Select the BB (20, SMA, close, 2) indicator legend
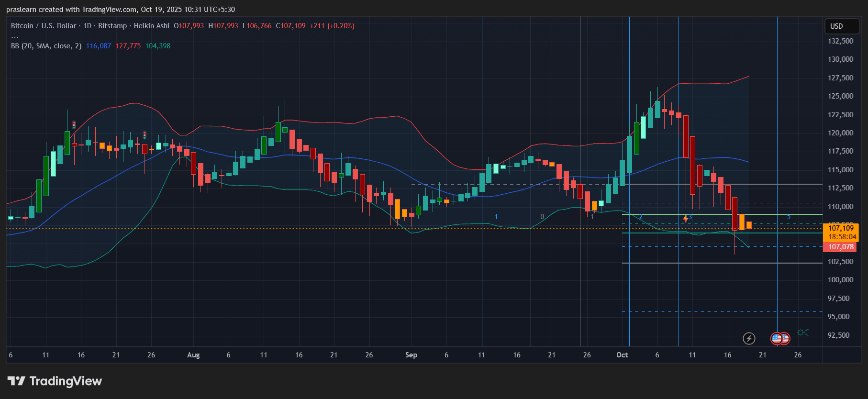The height and width of the screenshot is (399, 868). click(46, 46)
